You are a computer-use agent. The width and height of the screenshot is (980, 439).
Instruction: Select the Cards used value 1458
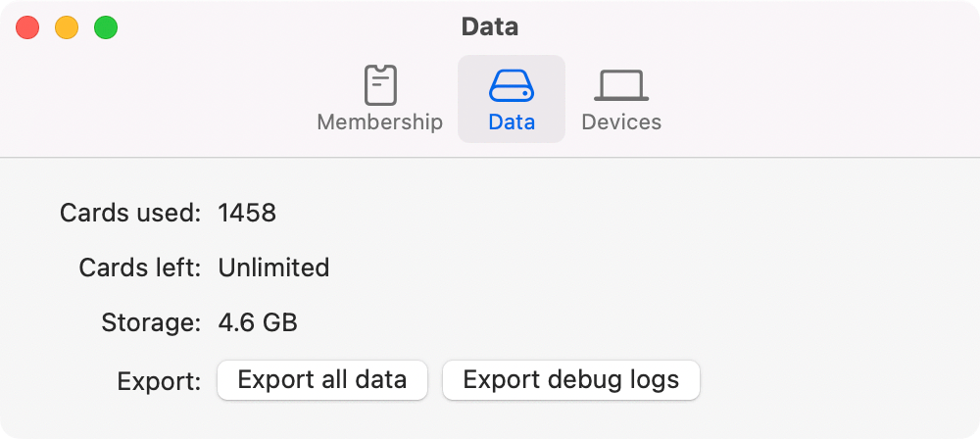pyautogui.click(x=247, y=214)
